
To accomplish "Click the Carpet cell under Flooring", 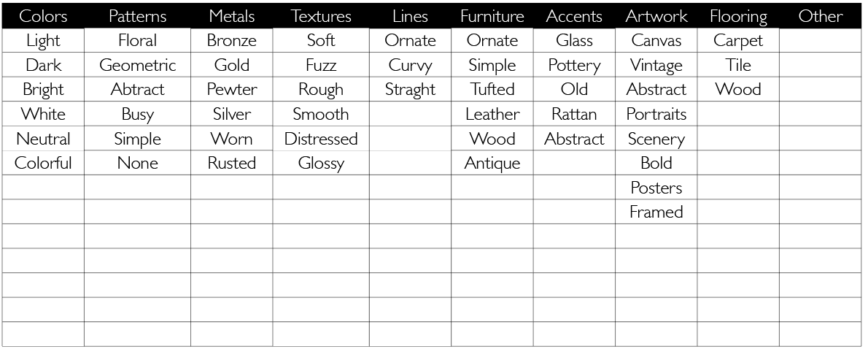I will point(738,41).
